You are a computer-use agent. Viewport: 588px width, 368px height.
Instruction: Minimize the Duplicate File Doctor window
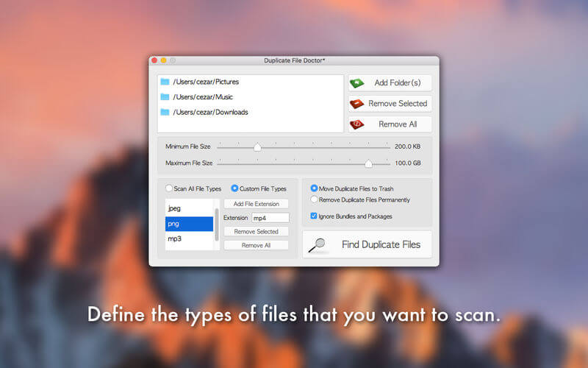pos(163,60)
